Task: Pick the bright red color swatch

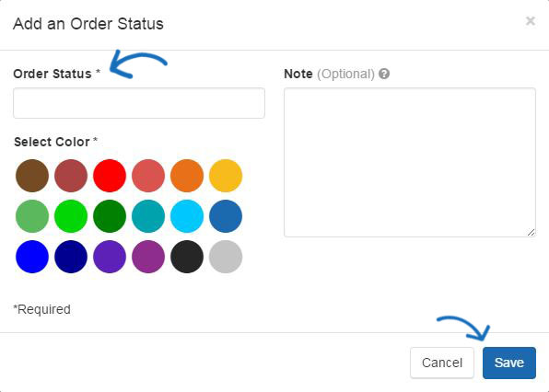Action: tap(110, 176)
